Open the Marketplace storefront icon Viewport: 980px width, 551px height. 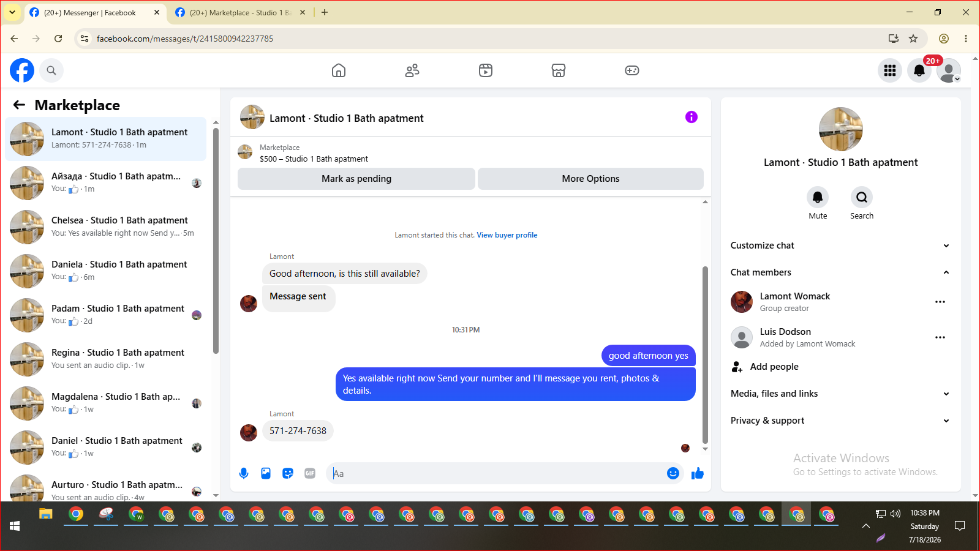click(559, 70)
